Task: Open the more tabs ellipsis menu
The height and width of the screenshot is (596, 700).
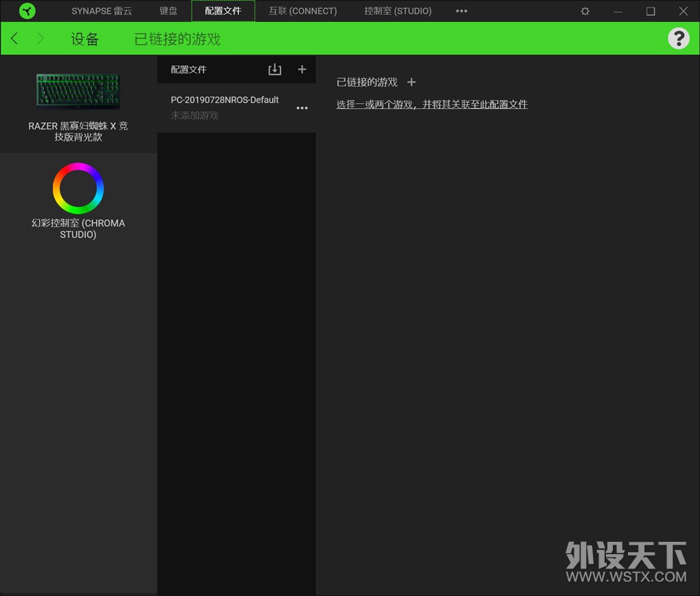Action: pos(462,11)
